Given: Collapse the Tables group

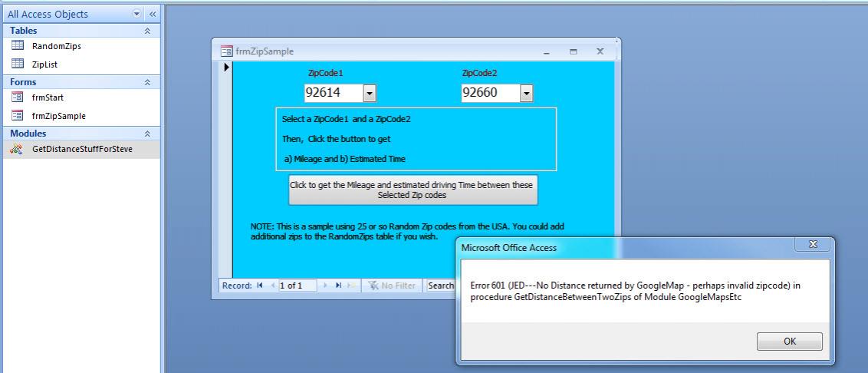Looking at the screenshot, I should pyautogui.click(x=147, y=31).
